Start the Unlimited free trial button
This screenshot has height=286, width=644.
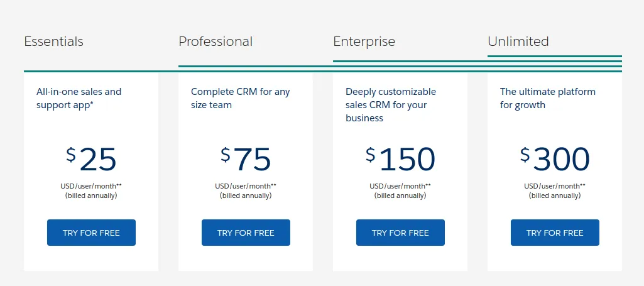coord(555,233)
